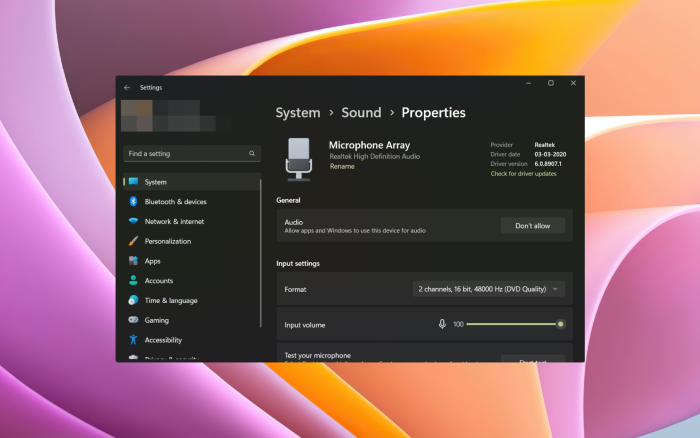The width and height of the screenshot is (700, 438).
Task: Click the Bluetooth icon in sidebar
Action: point(133,201)
